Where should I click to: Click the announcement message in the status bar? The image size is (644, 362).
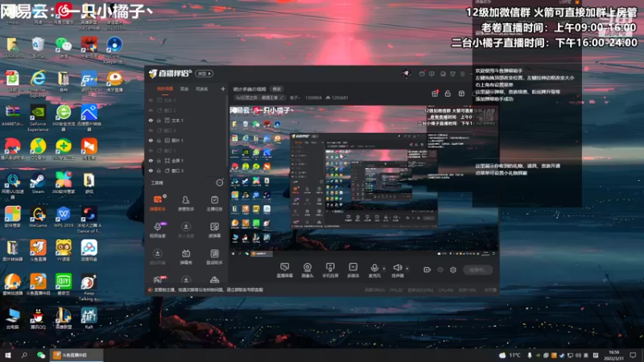click(208, 290)
